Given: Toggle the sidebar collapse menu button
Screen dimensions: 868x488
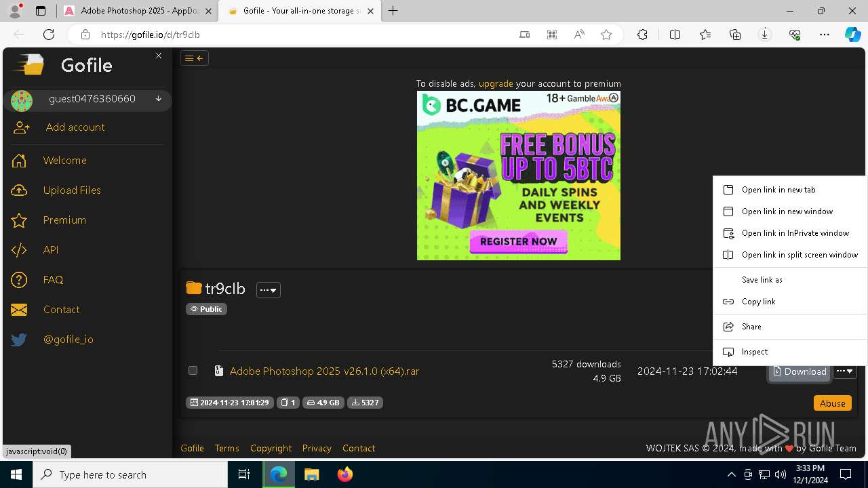Looking at the screenshot, I should [195, 58].
